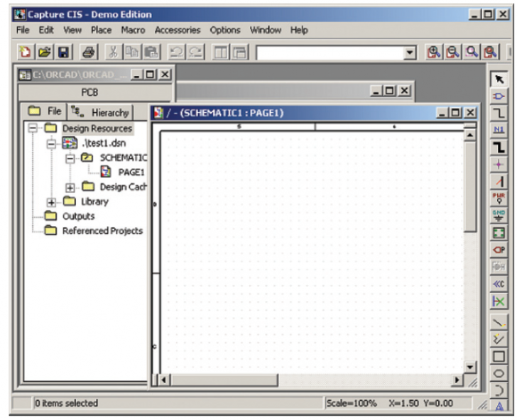Expand the Library folder node
This screenshot has width=517, height=420.
(52, 201)
